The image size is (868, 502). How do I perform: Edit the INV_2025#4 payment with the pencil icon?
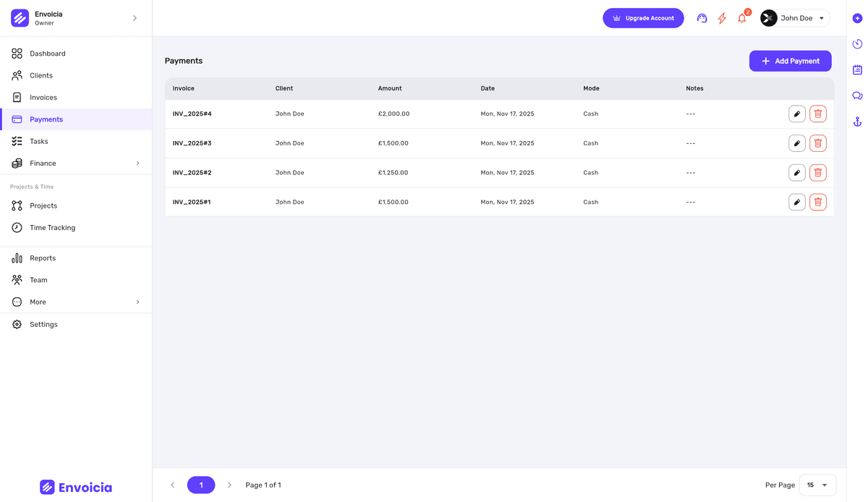tap(797, 114)
